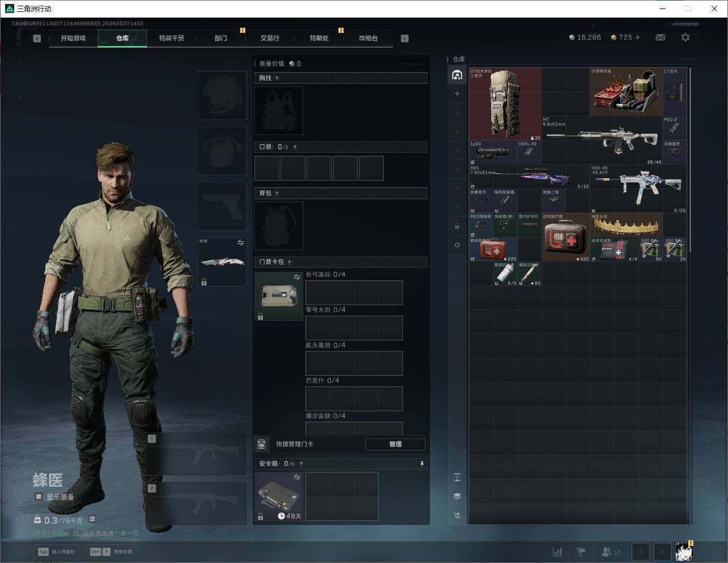Switch to the 部门 tab
This screenshot has height=563, width=728.
coord(221,38)
